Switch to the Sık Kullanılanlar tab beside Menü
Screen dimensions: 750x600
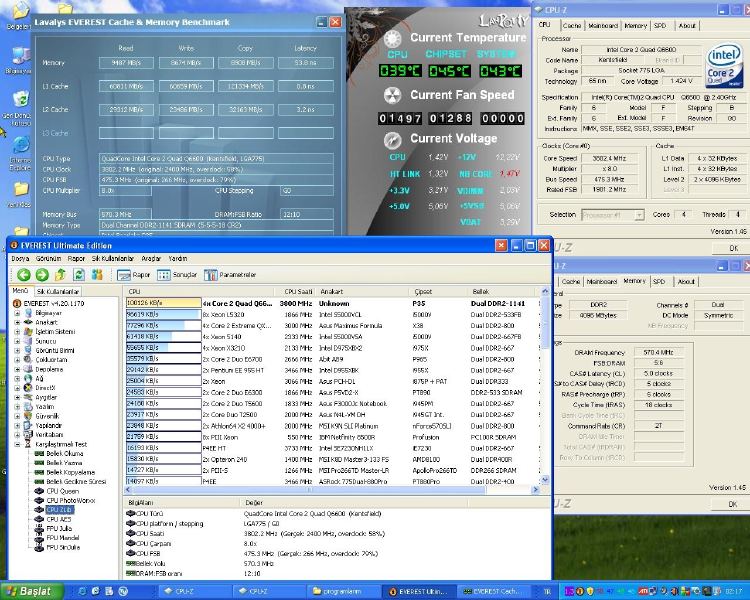[58, 291]
